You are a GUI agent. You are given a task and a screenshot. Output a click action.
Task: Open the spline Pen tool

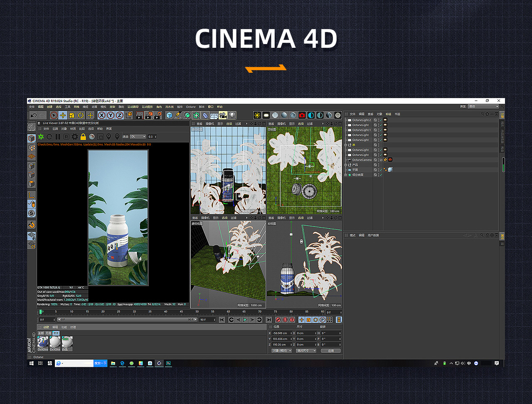click(178, 116)
